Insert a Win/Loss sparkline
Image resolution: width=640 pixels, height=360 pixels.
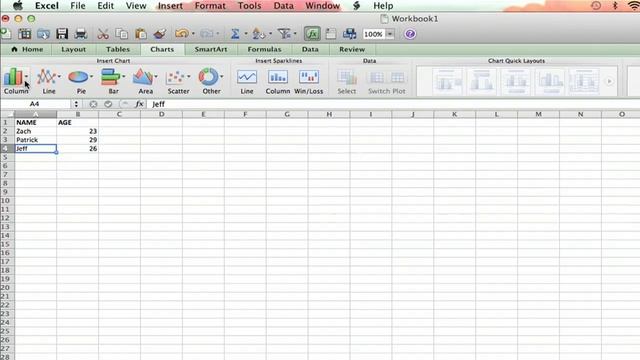(x=309, y=82)
